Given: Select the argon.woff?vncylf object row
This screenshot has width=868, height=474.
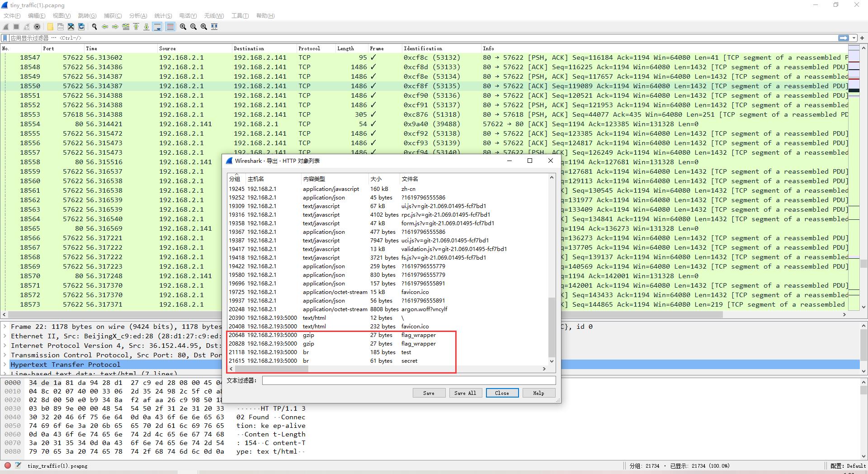Looking at the screenshot, I should click(387, 309).
